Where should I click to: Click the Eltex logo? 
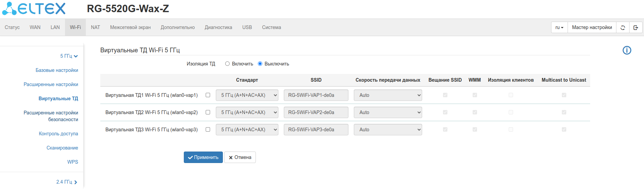click(34, 9)
